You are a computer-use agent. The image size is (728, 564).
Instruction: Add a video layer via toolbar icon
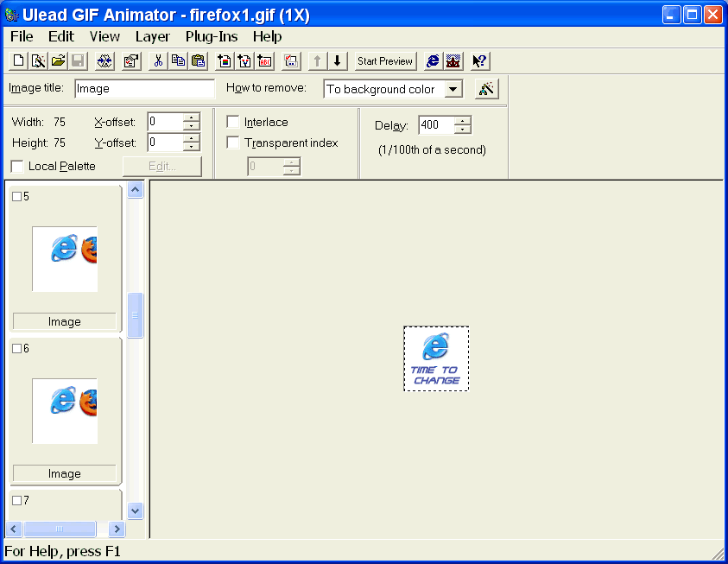pyautogui.click(x=244, y=60)
